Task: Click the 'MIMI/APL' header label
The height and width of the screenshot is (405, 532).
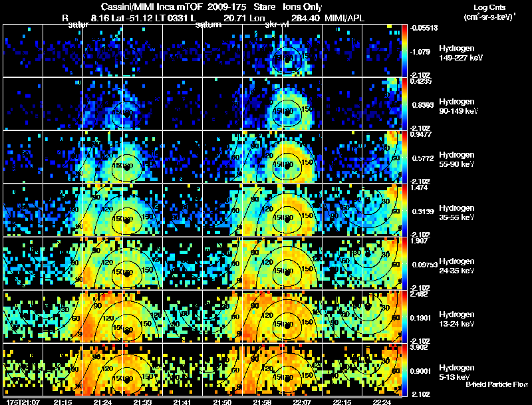Action: [344, 18]
